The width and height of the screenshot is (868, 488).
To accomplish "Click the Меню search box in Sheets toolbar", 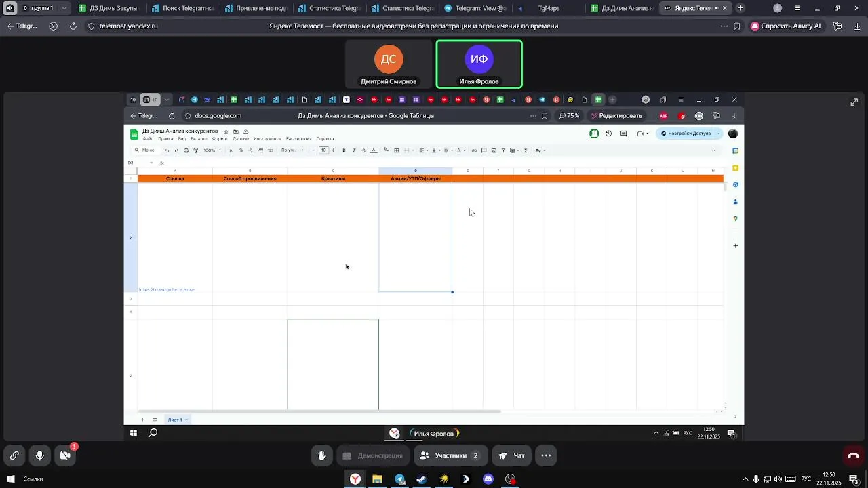I will point(147,150).
